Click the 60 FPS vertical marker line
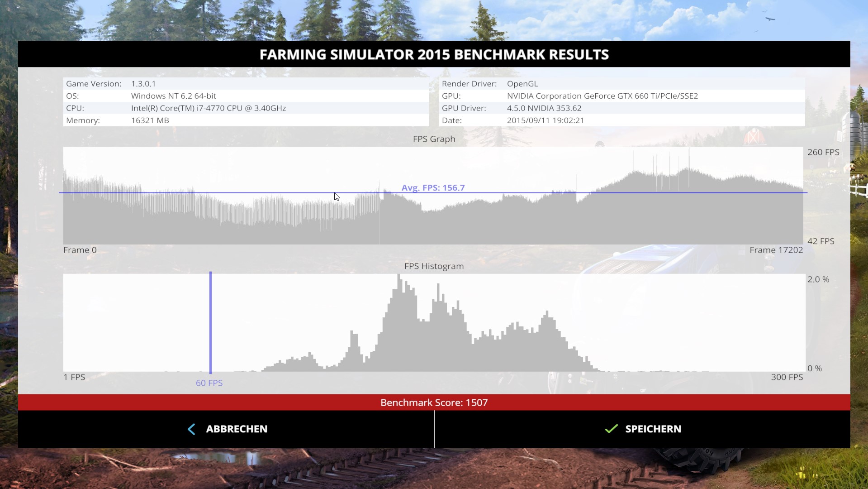Screen dimensions: 868x489 tap(210, 322)
